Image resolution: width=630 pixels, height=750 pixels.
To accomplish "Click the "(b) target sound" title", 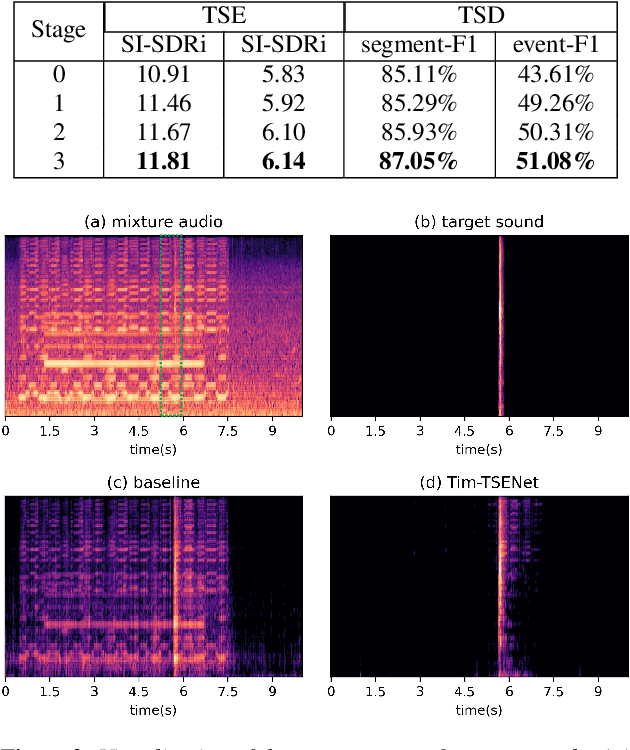I will [478, 221].
